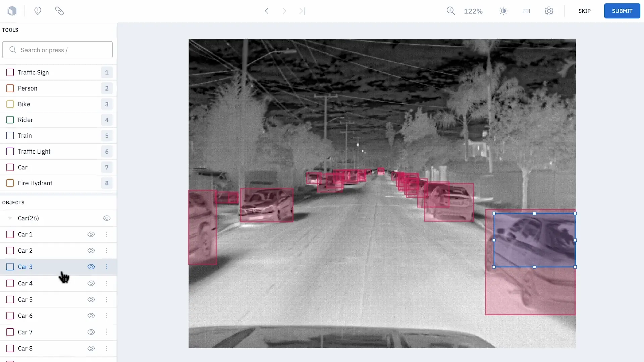Click SUBMIT to finalize annotations
The image size is (644, 362).
click(622, 11)
